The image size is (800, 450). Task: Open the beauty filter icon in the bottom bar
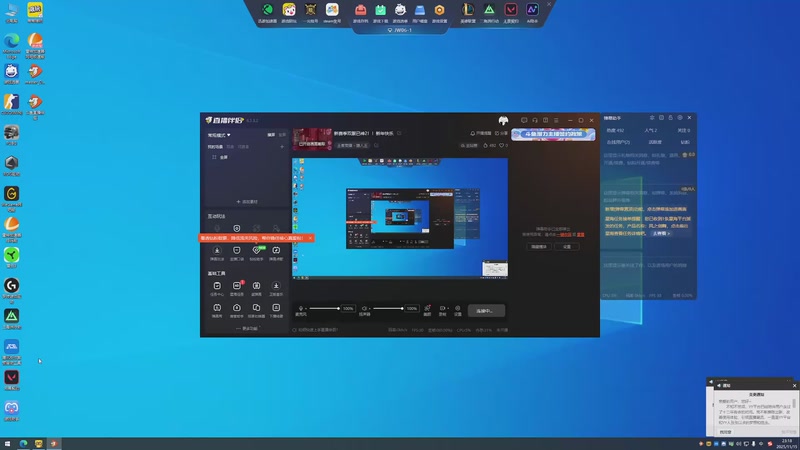click(428, 310)
